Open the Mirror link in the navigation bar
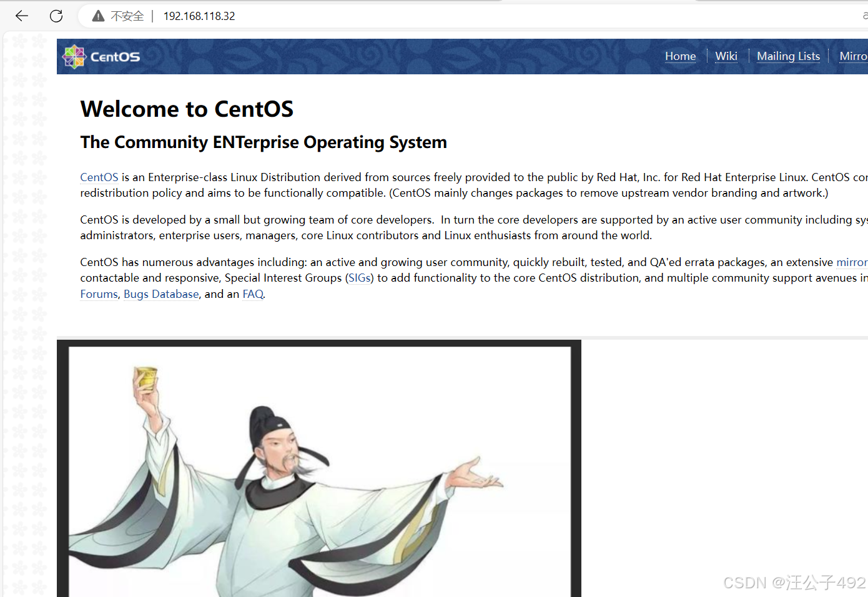The height and width of the screenshot is (597, 868). [x=854, y=56]
